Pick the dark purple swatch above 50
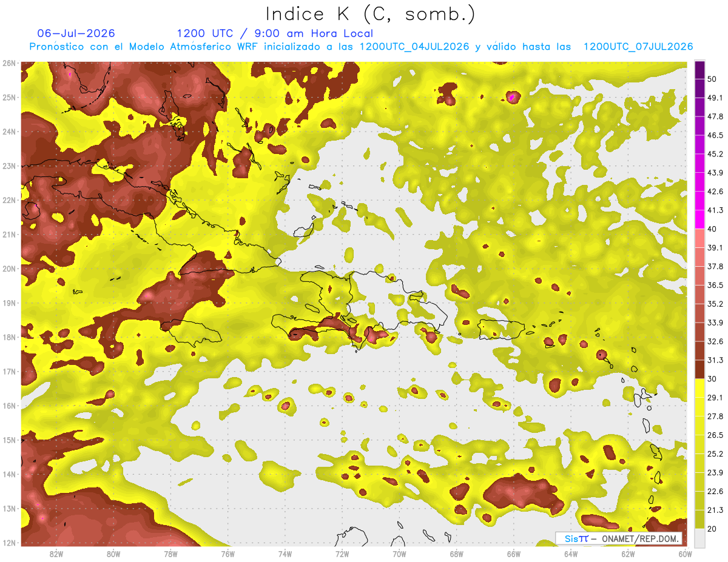Image resolution: width=728 pixels, height=562 pixels. coord(699,70)
